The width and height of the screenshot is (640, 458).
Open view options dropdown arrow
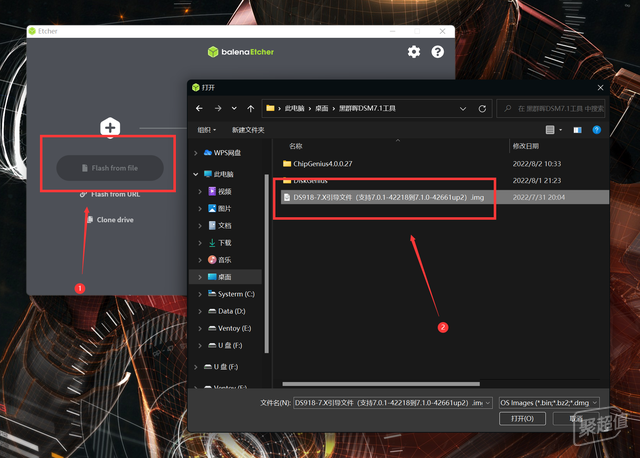(560, 130)
